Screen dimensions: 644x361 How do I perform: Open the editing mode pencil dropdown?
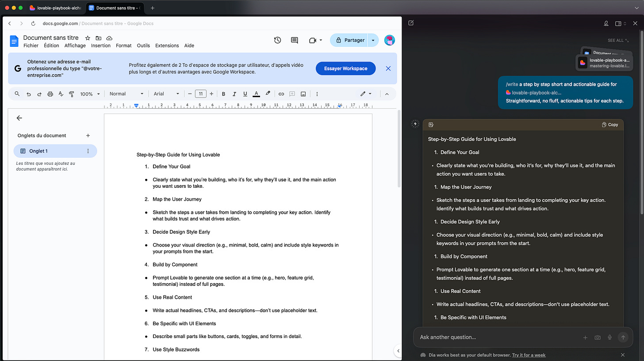(366, 94)
